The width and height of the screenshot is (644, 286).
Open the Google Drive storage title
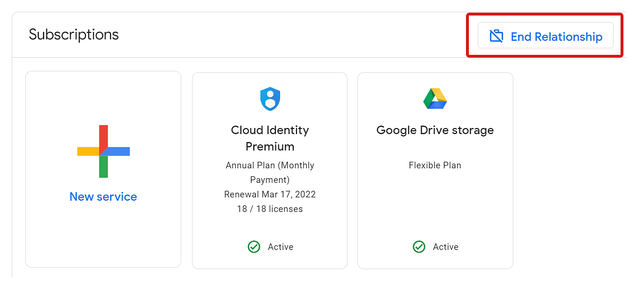point(435,130)
